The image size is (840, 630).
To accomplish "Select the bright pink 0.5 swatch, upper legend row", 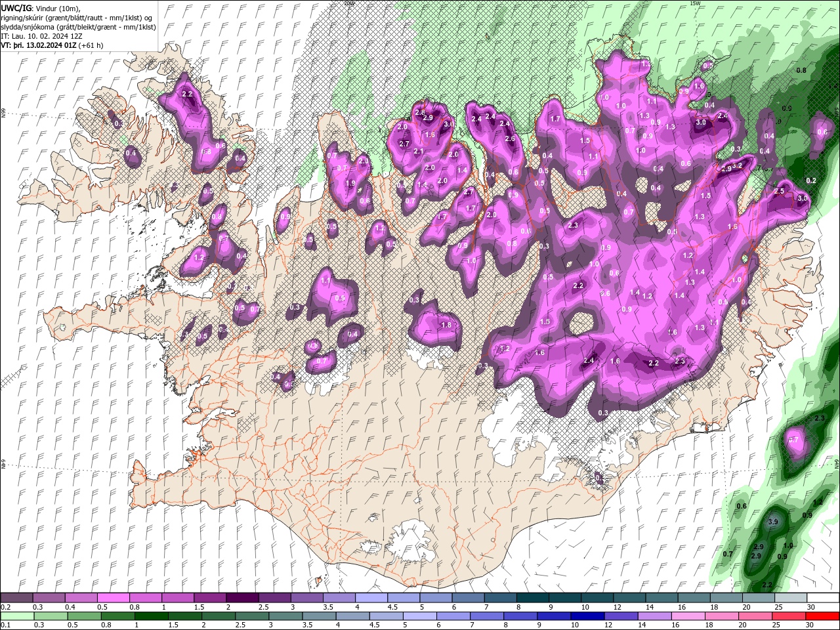I will coord(113,598).
